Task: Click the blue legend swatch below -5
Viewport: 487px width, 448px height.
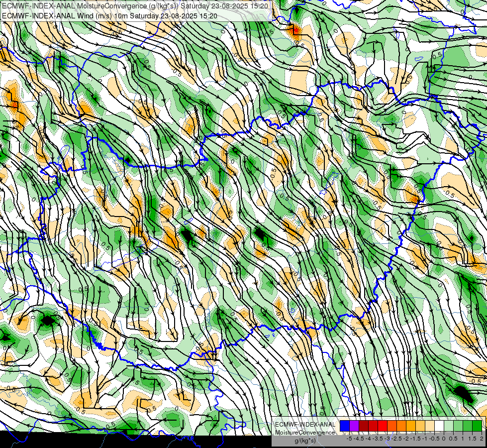Action: [344, 426]
